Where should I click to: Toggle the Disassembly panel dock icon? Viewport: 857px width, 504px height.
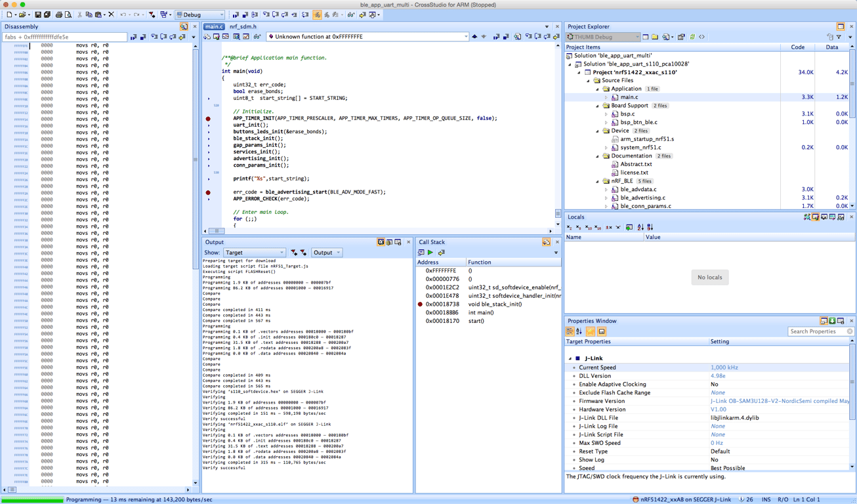point(184,27)
